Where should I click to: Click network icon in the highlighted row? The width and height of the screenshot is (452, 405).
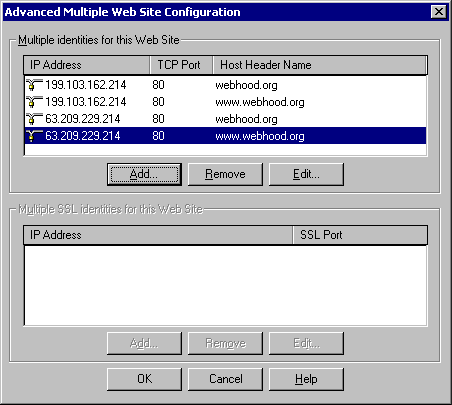tap(34, 136)
